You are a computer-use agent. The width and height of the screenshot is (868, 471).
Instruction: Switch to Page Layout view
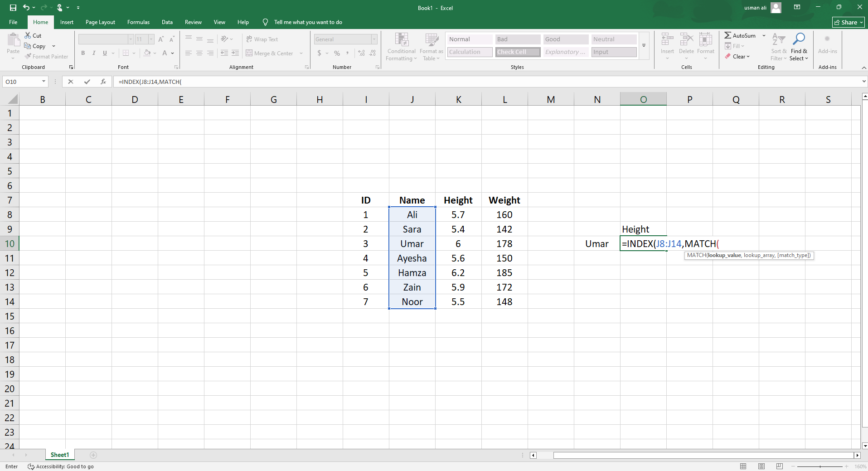click(x=761, y=466)
